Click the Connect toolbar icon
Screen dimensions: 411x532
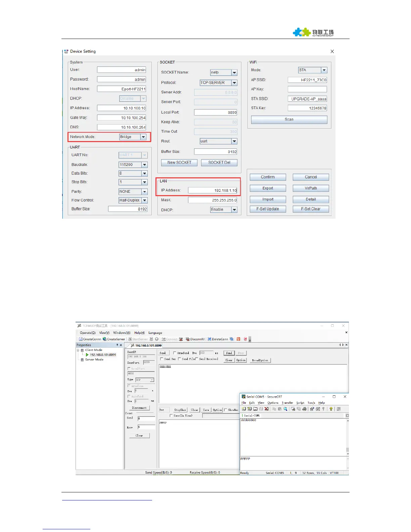coord(164,339)
